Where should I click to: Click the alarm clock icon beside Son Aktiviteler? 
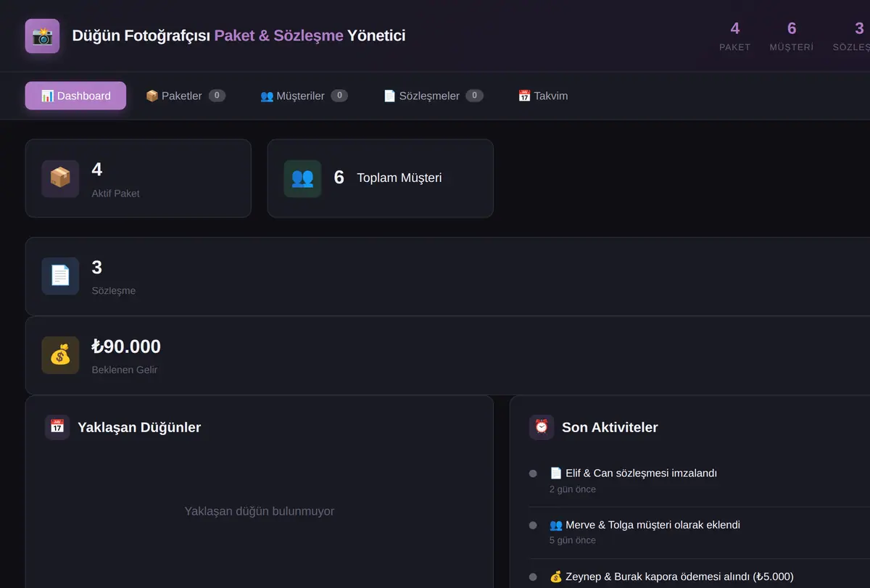click(542, 427)
